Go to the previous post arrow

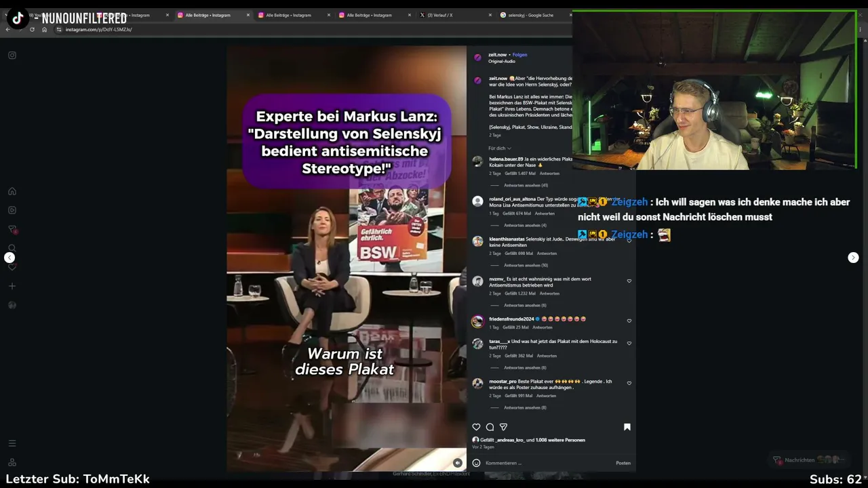[x=9, y=258]
